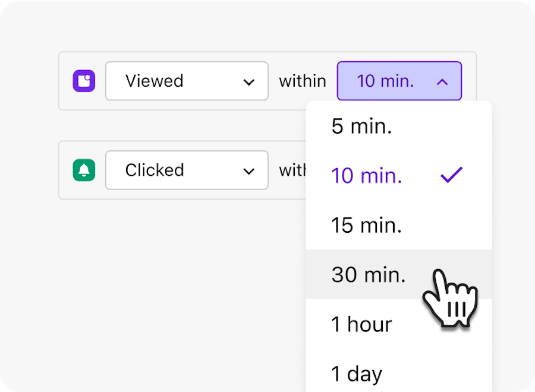Click the purple in-app message icon
The height and width of the screenshot is (392, 535).
pyautogui.click(x=84, y=81)
